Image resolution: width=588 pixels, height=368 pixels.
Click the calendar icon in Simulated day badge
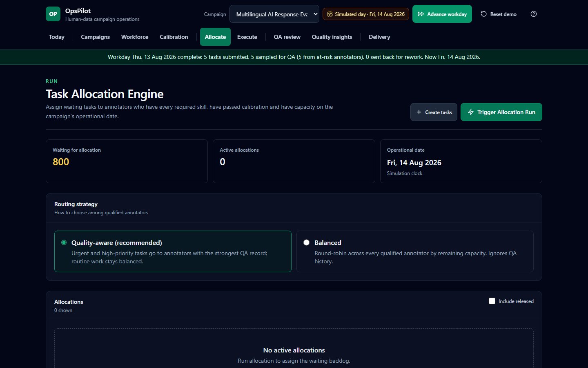tap(330, 14)
